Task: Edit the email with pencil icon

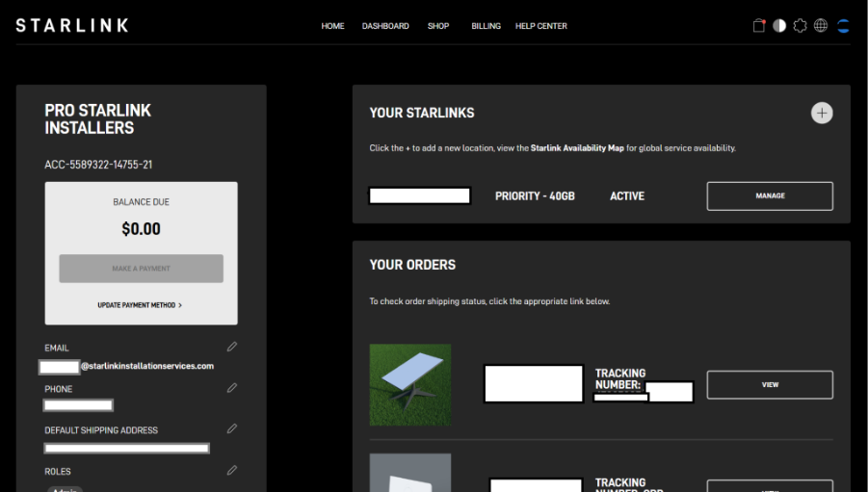Action: [232, 347]
